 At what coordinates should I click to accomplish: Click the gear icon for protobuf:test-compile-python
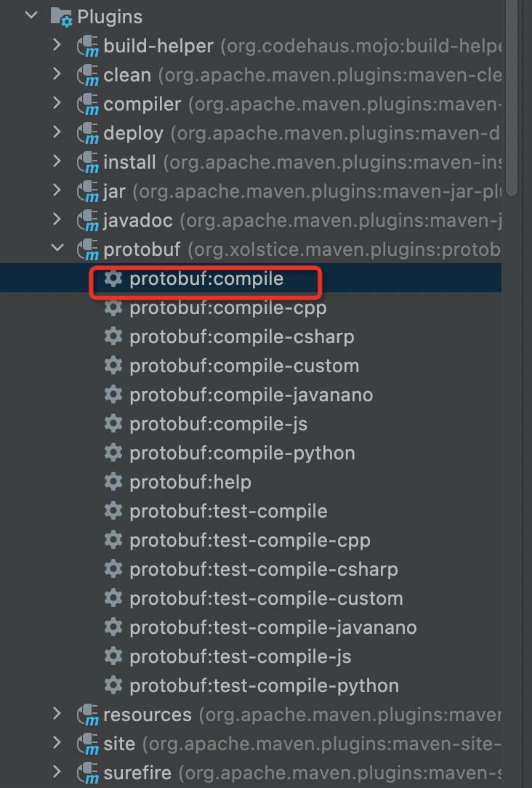tap(113, 686)
